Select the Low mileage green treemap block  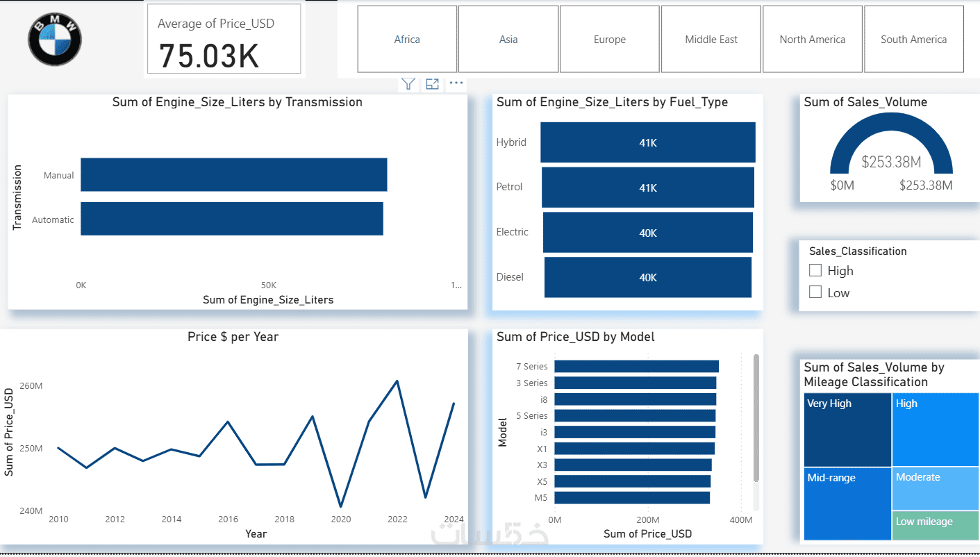point(936,526)
